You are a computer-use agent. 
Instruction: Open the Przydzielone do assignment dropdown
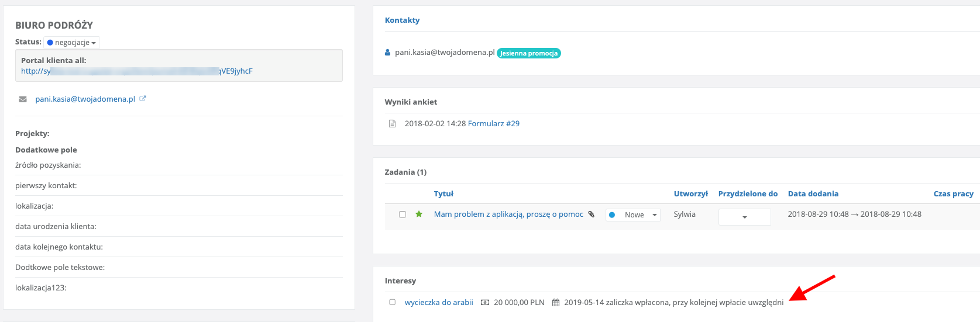pos(744,217)
